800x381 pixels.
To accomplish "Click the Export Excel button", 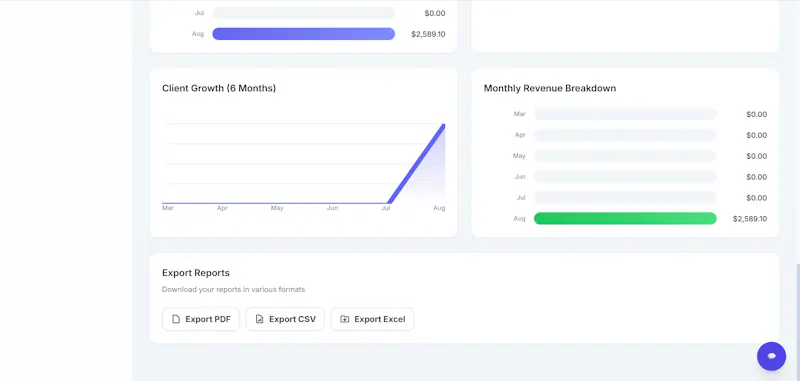I will (372, 319).
